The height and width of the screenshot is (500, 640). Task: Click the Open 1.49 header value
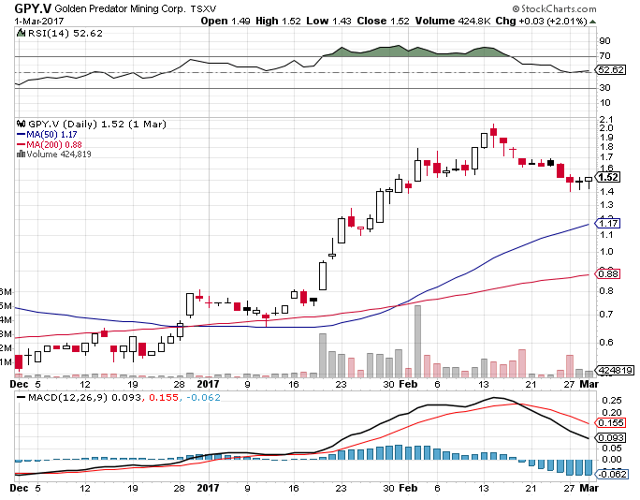tap(226, 21)
